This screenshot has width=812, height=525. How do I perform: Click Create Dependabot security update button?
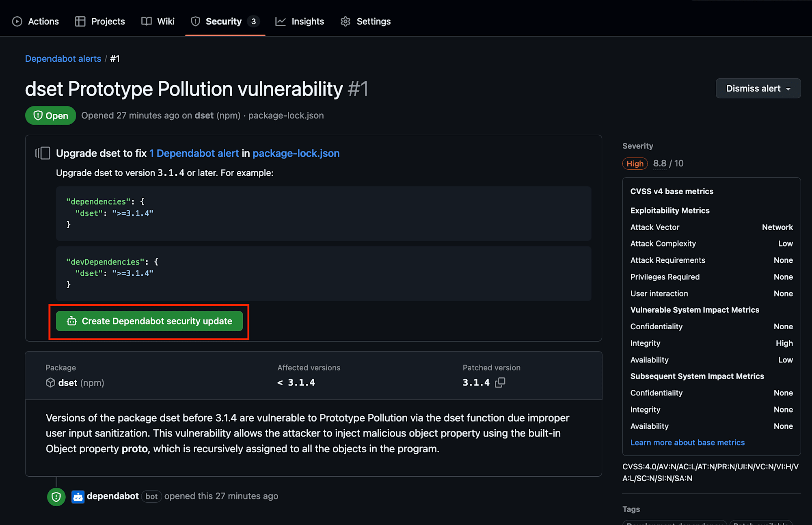(x=149, y=321)
